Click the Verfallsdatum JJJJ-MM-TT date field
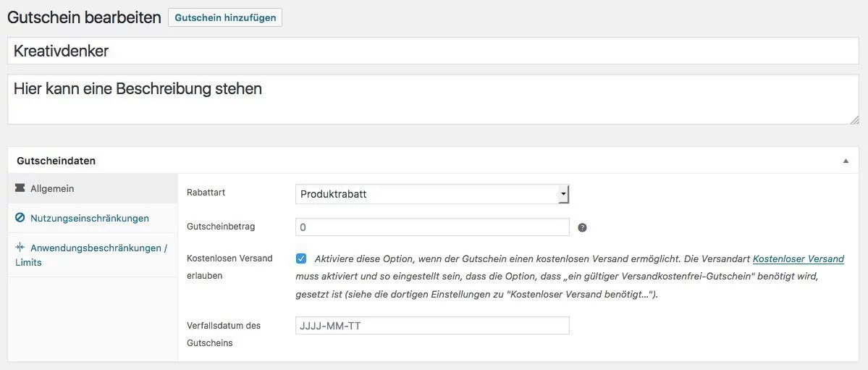Viewport: 868px width, 370px height. tap(432, 326)
